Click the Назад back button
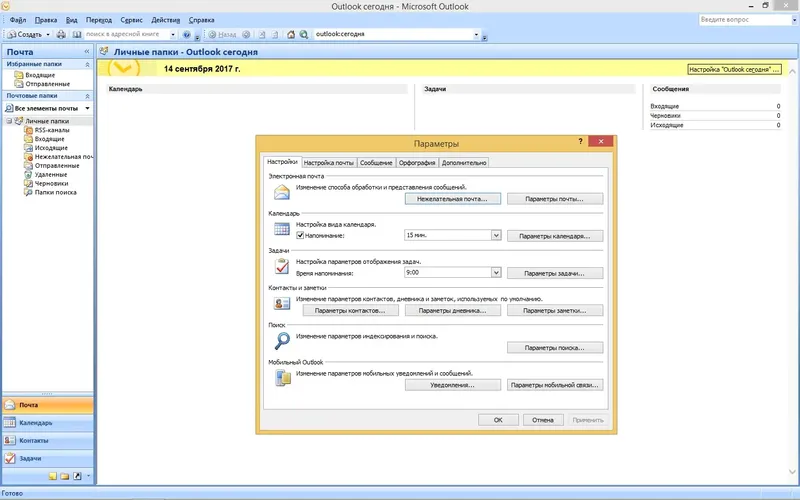 click(x=222, y=34)
